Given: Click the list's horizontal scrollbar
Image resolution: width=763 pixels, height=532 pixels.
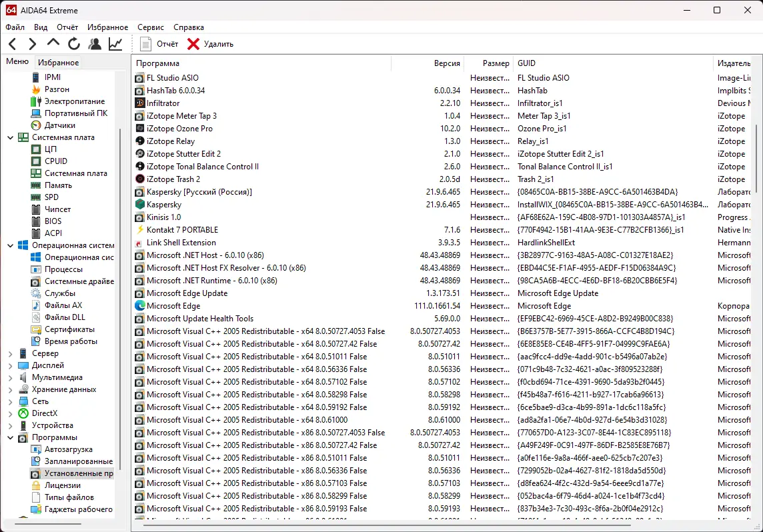Looking at the screenshot, I should [387, 525].
